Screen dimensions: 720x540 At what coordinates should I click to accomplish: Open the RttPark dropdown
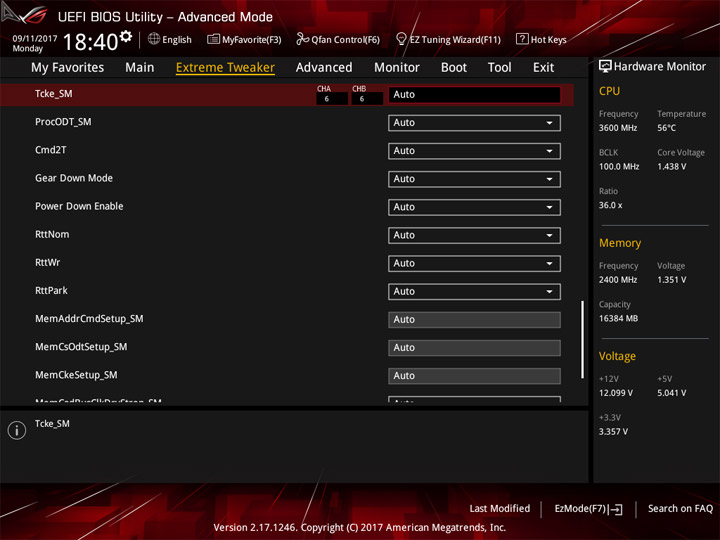click(x=474, y=292)
